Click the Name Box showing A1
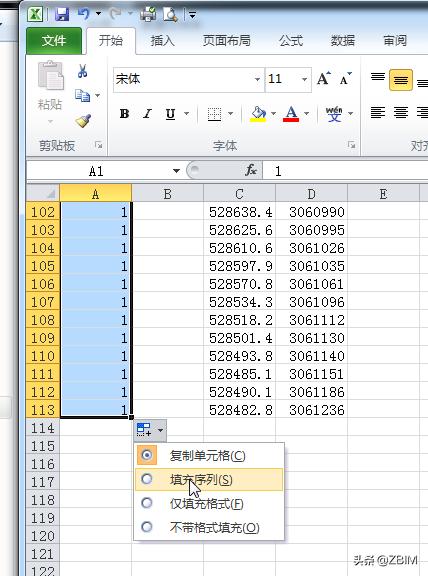 pos(97,171)
